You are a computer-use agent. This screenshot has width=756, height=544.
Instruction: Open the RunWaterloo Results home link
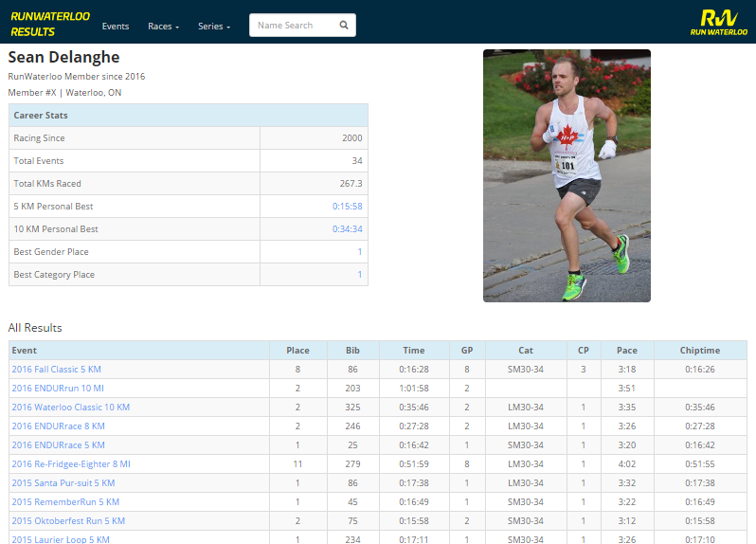tap(50, 24)
